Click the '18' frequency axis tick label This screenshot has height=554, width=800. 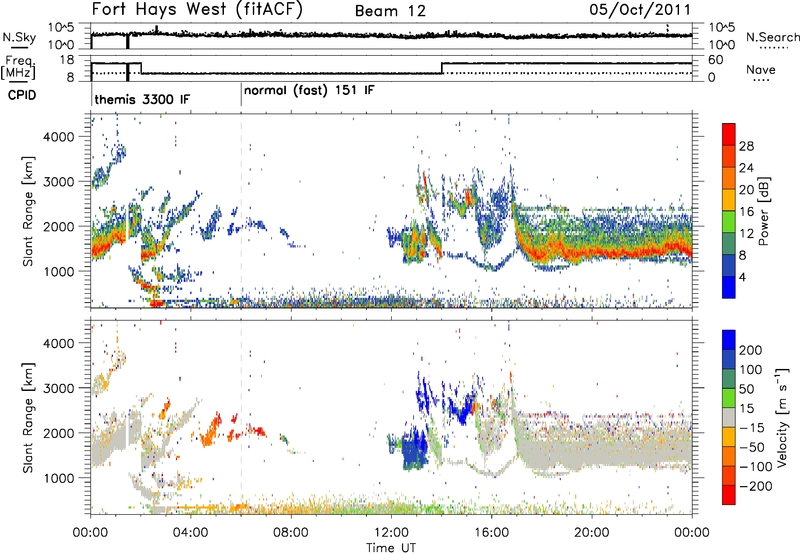tap(66, 60)
